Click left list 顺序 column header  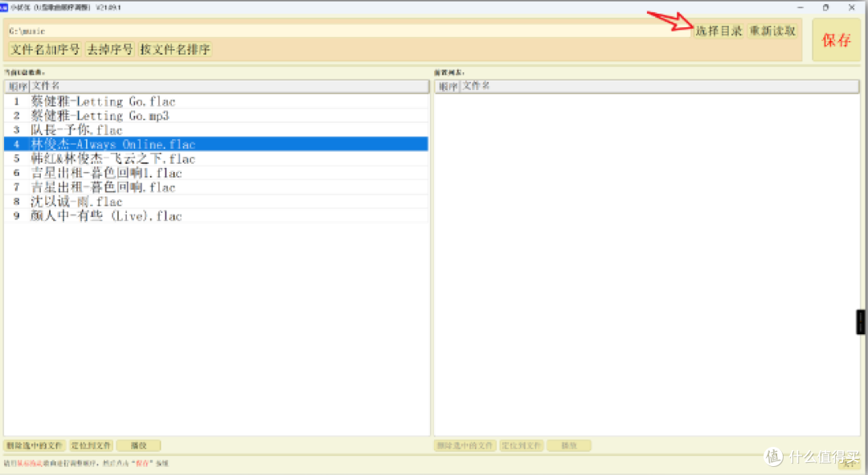17,86
